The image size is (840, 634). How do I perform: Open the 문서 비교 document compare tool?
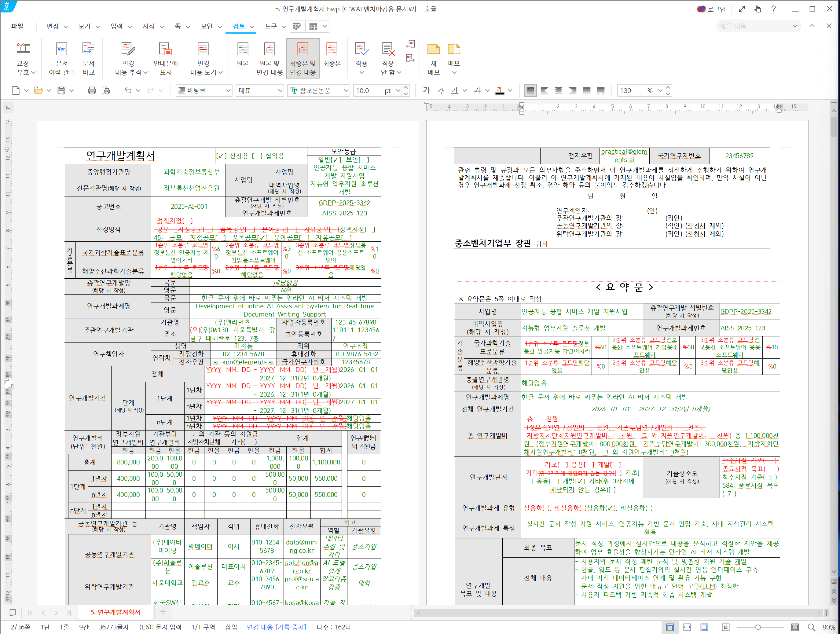(x=89, y=49)
